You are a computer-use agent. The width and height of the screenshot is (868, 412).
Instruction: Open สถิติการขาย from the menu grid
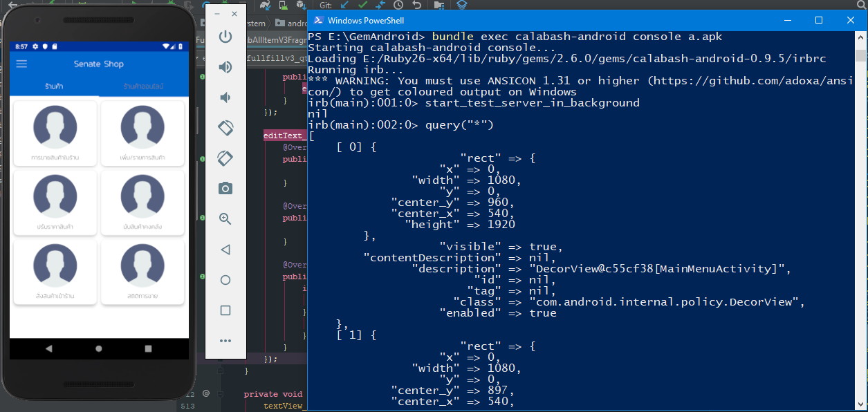pos(142,272)
